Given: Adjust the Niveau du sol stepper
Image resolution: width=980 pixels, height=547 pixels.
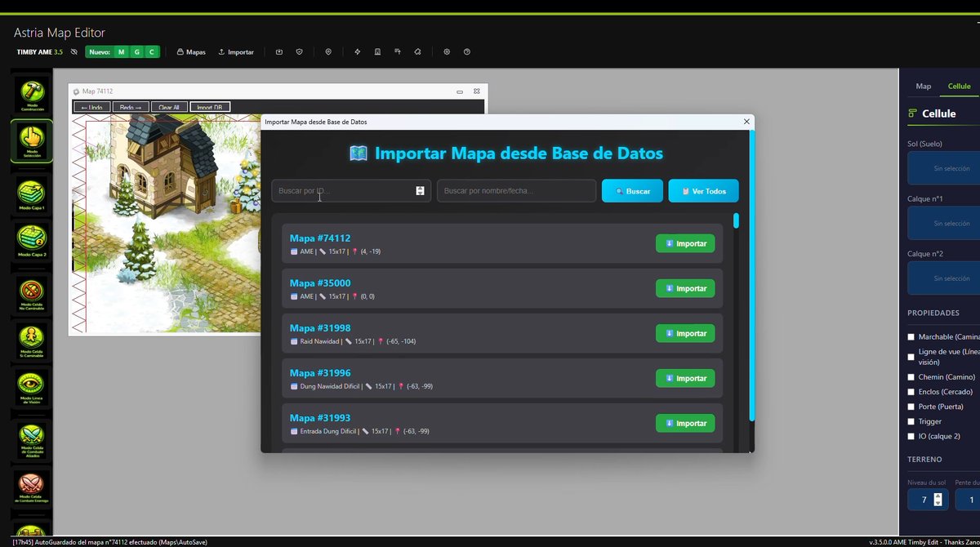Looking at the screenshot, I should click(x=938, y=500).
